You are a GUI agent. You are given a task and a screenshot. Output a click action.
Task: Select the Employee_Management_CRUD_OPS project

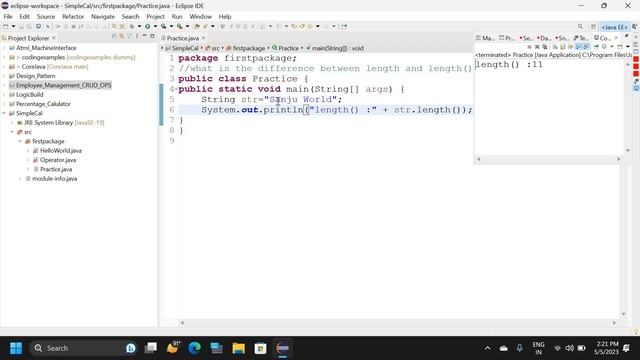click(63, 85)
